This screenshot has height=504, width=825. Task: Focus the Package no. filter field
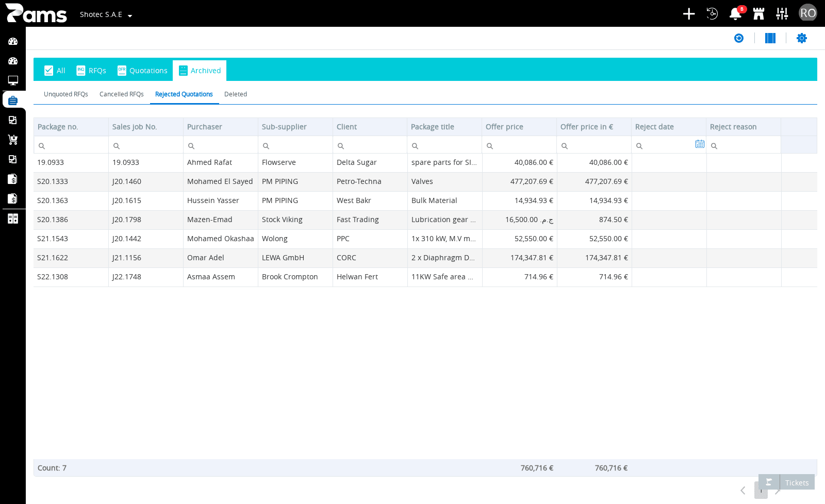71,145
